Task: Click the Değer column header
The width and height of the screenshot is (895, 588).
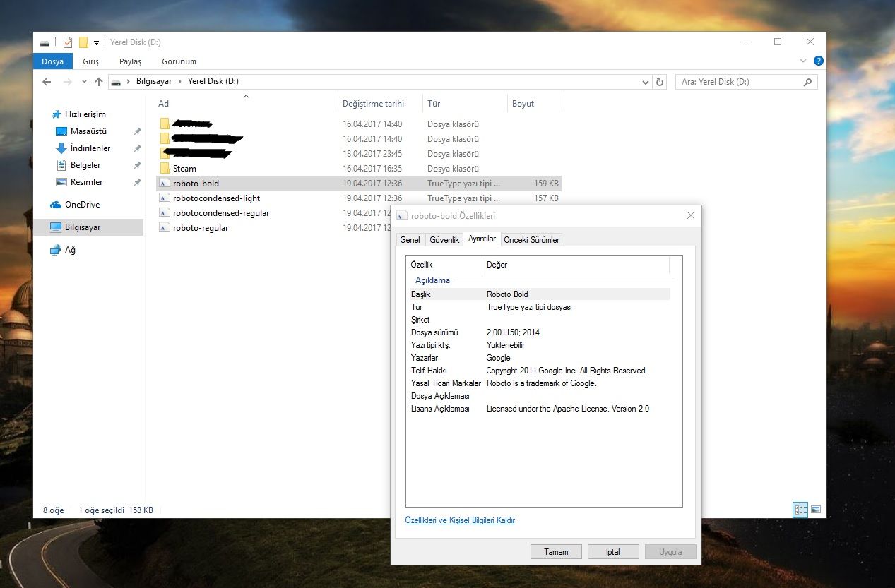Action: click(x=576, y=265)
